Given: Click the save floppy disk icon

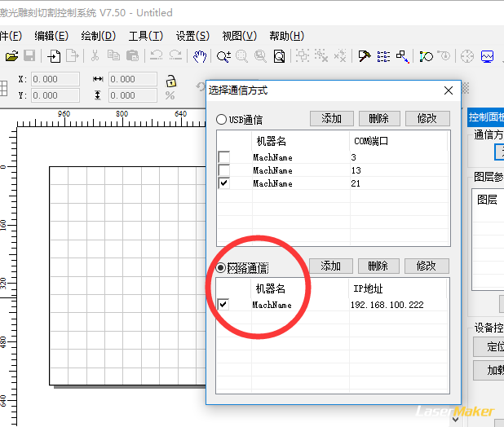Looking at the screenshot, I should pos(29,56).
